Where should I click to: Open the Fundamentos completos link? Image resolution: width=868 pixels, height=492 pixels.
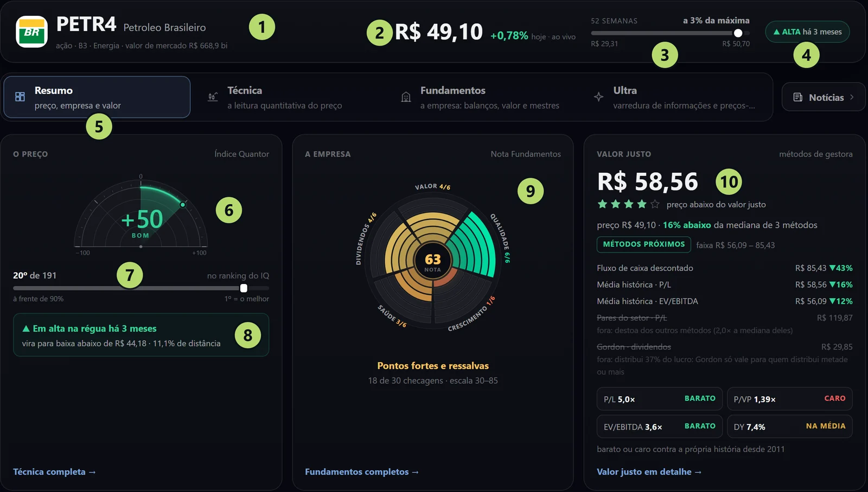tap(362, 472)
